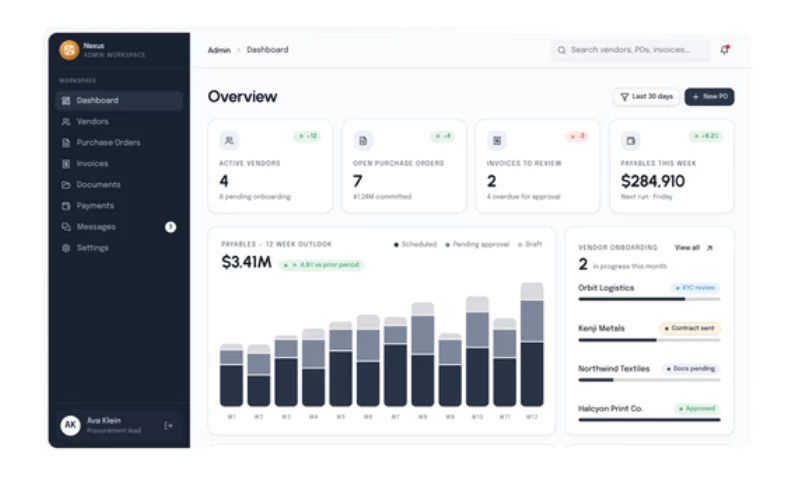The image size is (800, 480).
Task: Toggle the Scheduled legend series
Action: 415,244
